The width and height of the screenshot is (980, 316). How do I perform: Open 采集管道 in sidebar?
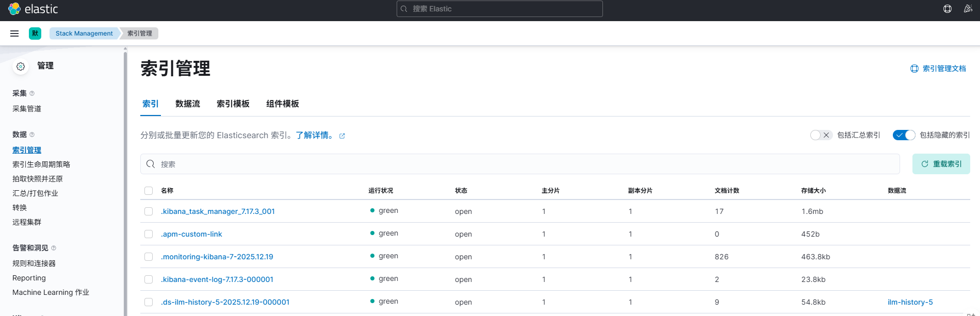pos(27,109)
